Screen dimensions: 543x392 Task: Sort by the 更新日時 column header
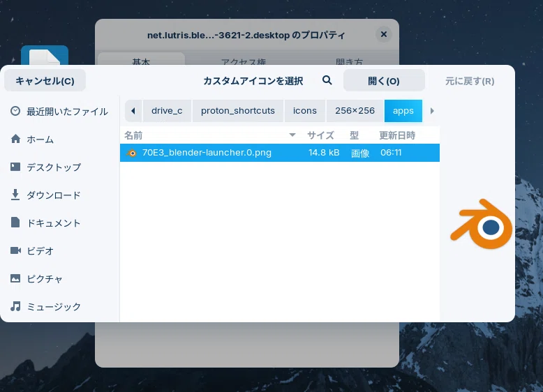397,135
